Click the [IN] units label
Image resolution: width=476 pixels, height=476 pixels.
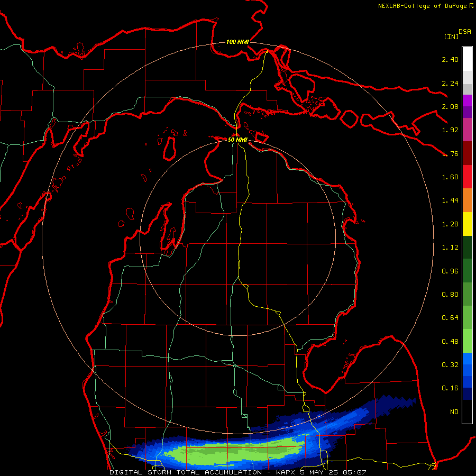click(451, 36)
